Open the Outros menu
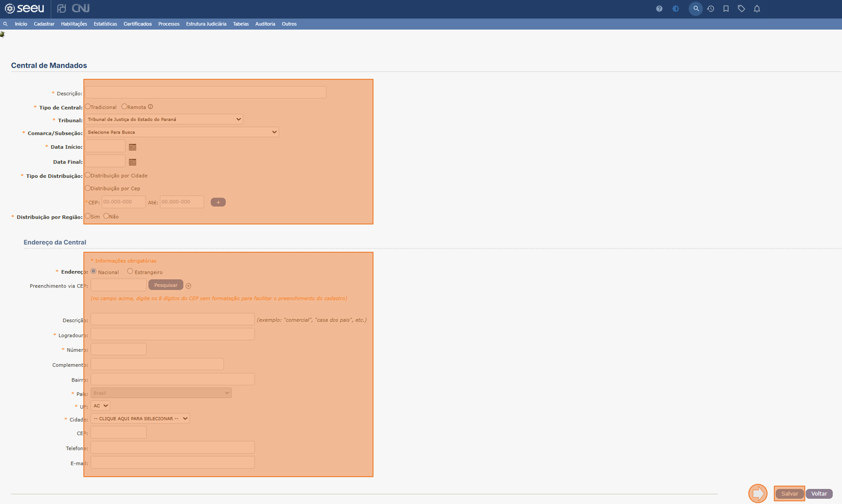 click(x=289, y=24)
